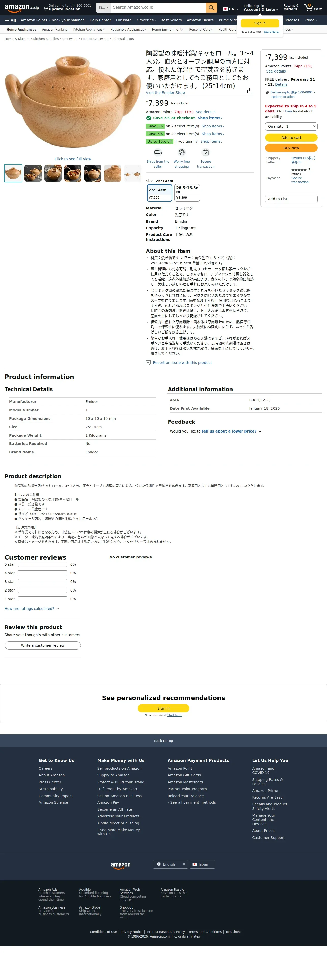Click Write a customer review

point(43,646)
